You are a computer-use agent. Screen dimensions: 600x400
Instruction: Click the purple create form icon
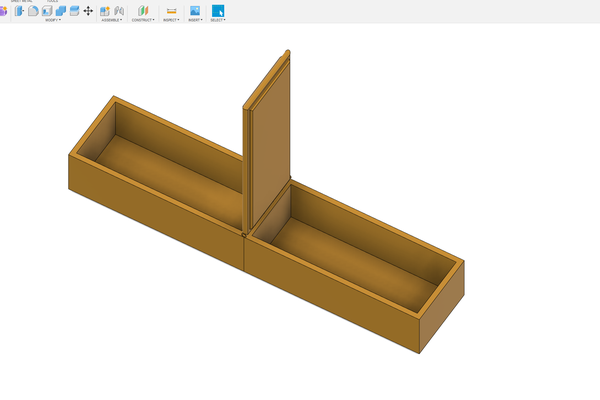click(3, 11)
